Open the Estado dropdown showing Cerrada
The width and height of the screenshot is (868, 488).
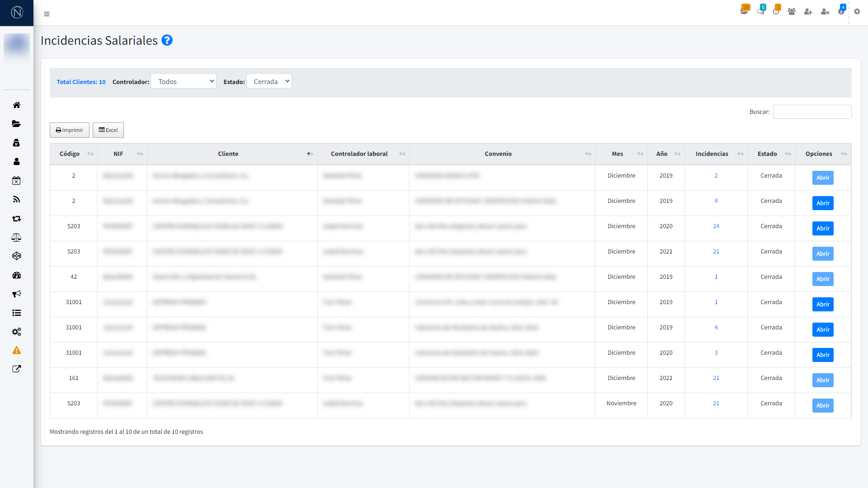click(269, 81)
